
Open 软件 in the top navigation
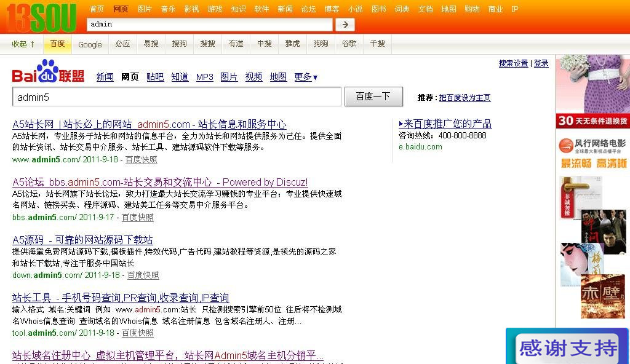pos(261,9)
